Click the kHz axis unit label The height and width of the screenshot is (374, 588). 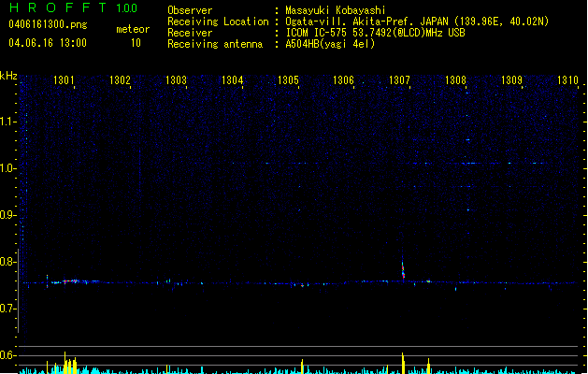tap(8, 76)
